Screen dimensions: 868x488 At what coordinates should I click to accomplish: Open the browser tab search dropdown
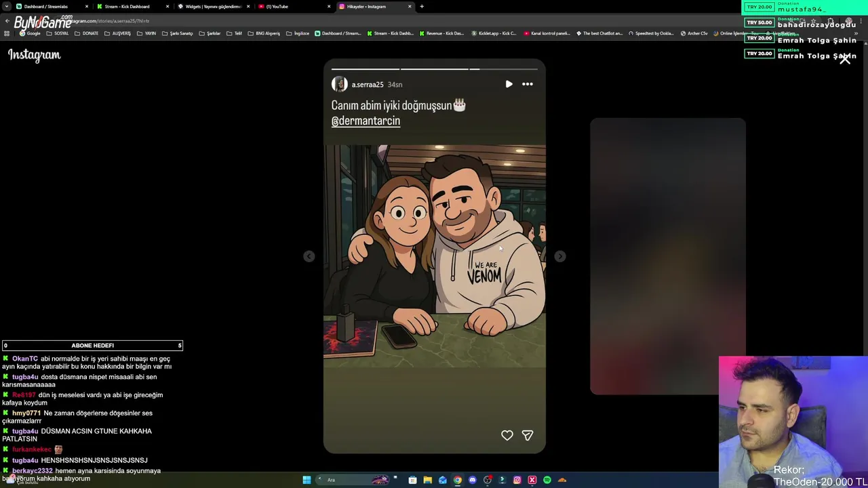(x=5, y=7)
